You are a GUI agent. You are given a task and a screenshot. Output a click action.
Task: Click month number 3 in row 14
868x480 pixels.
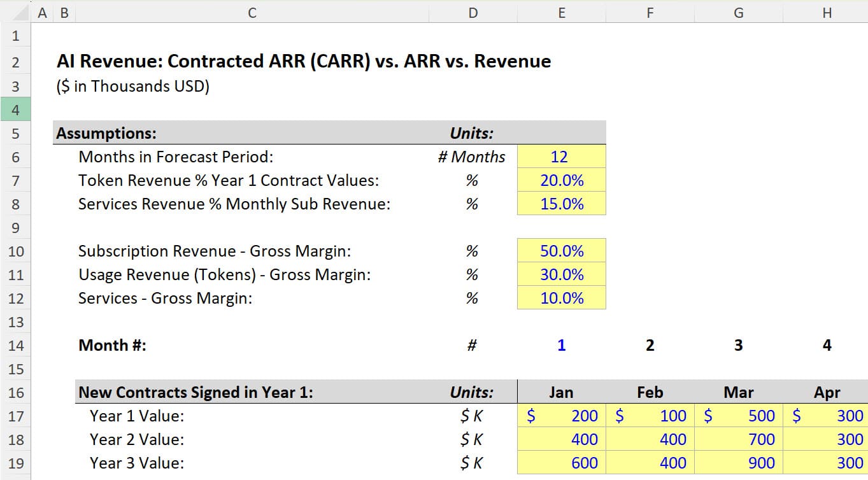click(x=738, y=345)
